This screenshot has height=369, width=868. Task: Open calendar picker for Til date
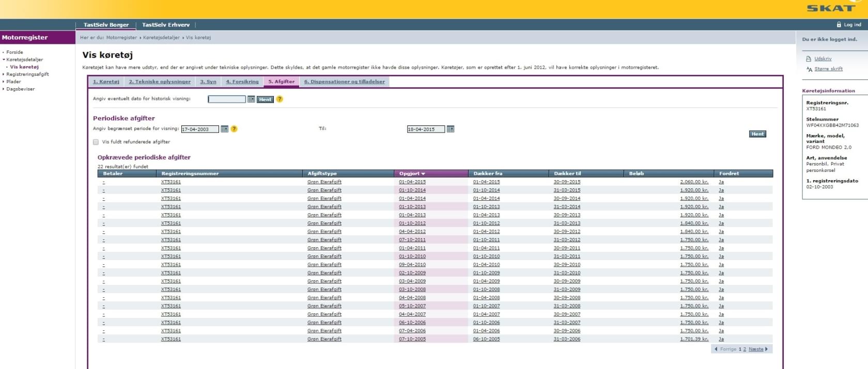pos(451,129)
